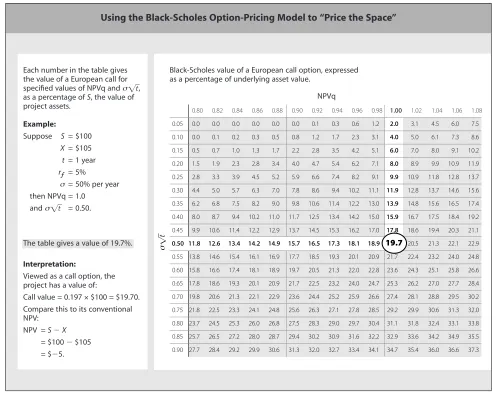Click the 'S = $100' line in the example
This screenshot has width=500, height=393.
pyautogui.click(x=76, y=136)
